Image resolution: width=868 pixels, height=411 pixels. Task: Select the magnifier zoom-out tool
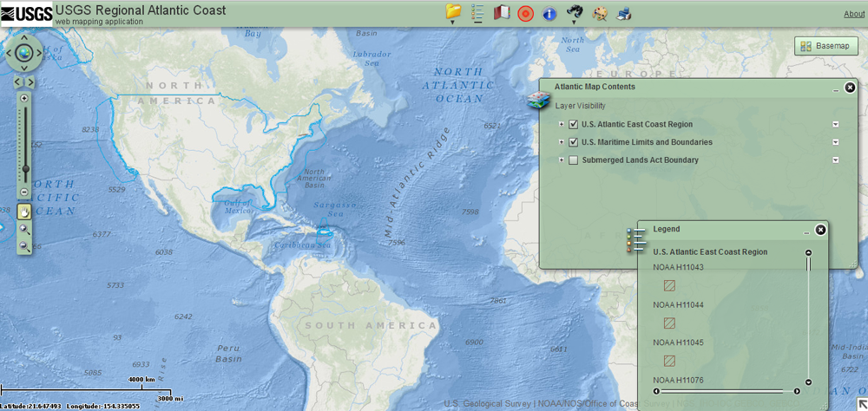click(24, 246)
